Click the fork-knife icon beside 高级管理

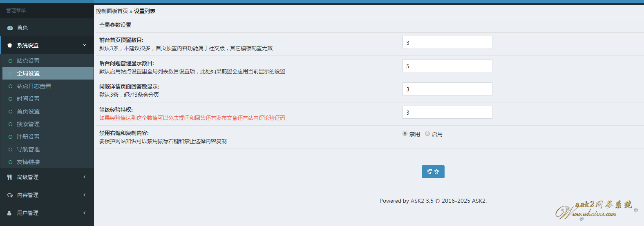point(10,177)
